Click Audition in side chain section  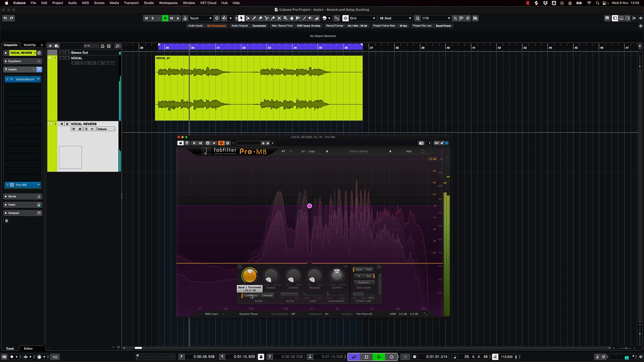click(363, 283)
